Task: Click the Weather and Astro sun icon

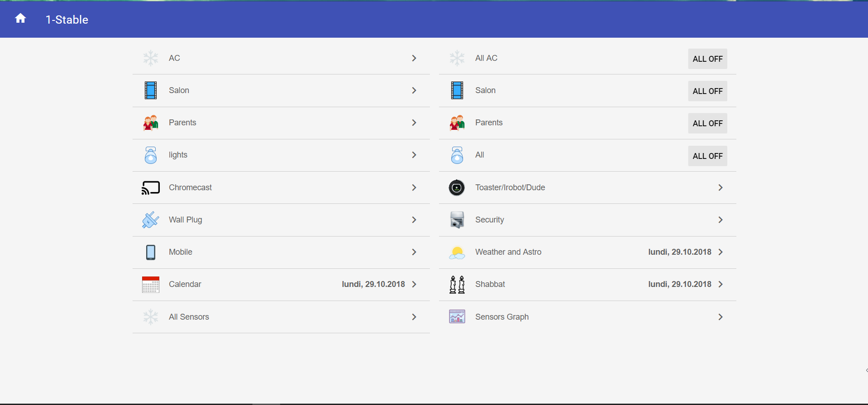Action: click(x=457, y=252)
